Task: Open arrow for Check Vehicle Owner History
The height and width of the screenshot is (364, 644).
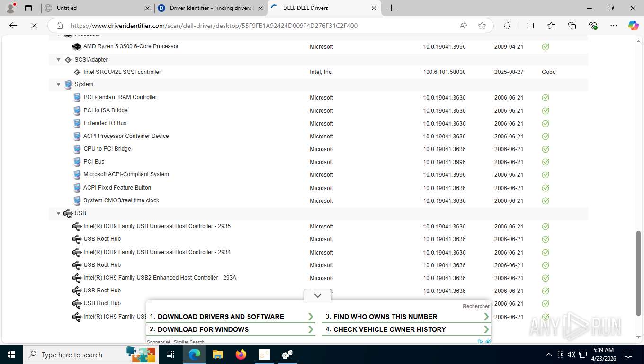Action: (x=486, y=329)
